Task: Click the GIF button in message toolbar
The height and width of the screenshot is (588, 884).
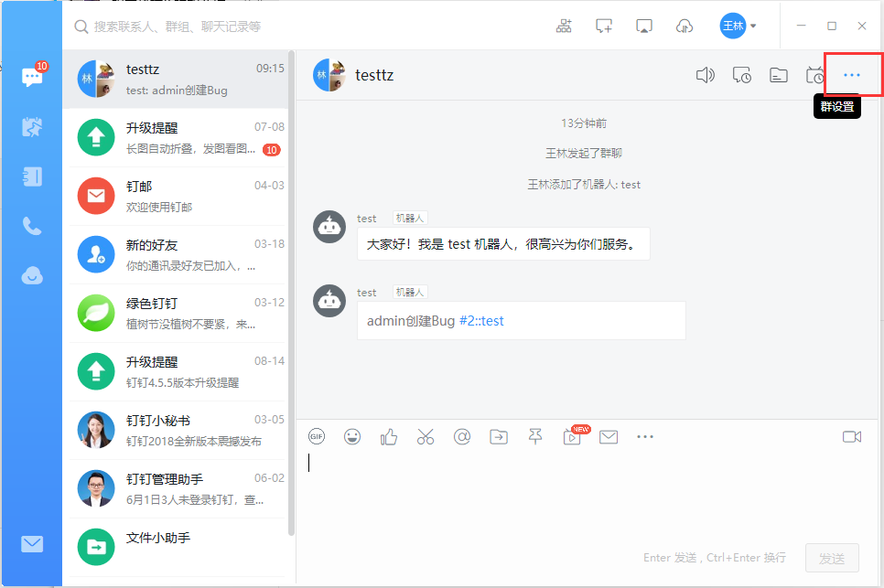Action: click(x=317, y=436)
